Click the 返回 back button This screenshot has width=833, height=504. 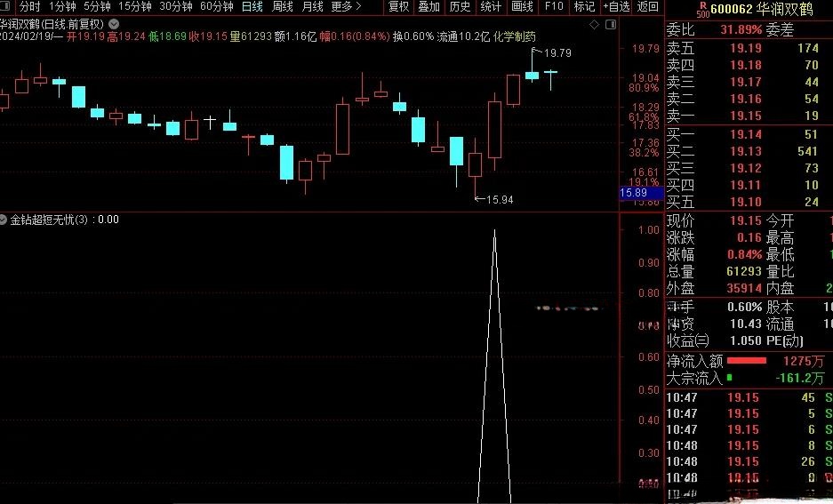(648, 6)
